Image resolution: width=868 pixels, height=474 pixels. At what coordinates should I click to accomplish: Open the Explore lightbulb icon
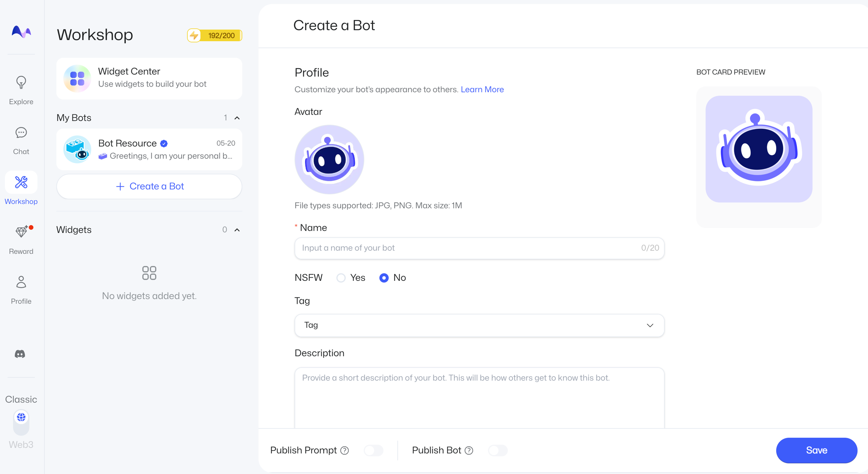(21, 82)
